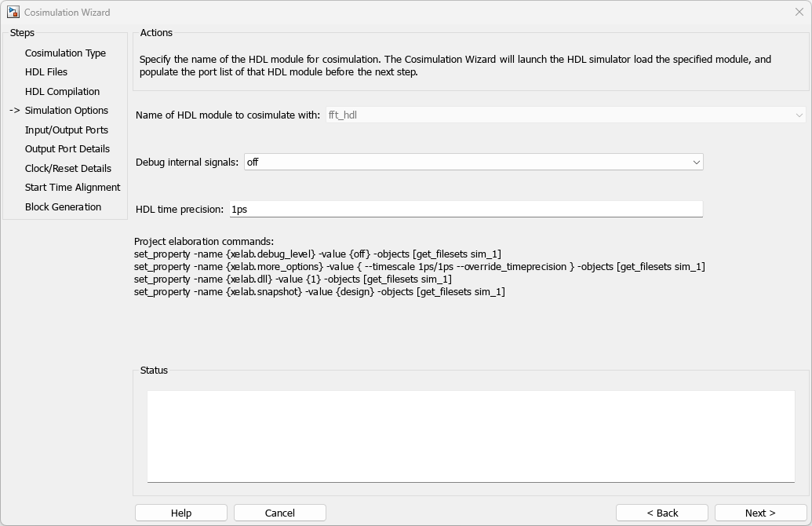Screen dimensions: 812x526
Task: Go back with the < Back button
Action: pyautogui.click(x=662, y=513)
